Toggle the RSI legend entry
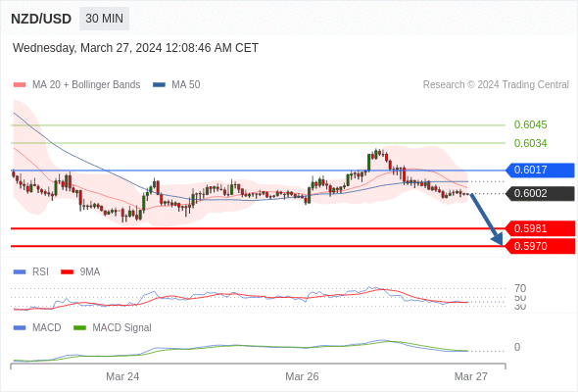Screen dimensions: 578x392 point(31,271)
